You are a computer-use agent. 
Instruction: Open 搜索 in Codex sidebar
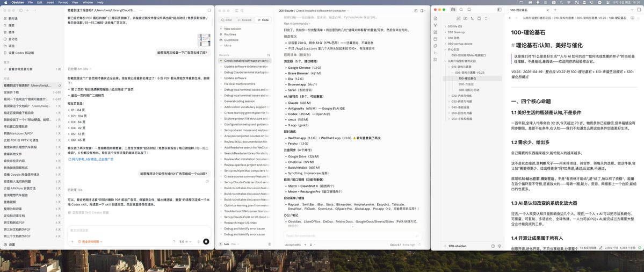[x=11, y=25]
